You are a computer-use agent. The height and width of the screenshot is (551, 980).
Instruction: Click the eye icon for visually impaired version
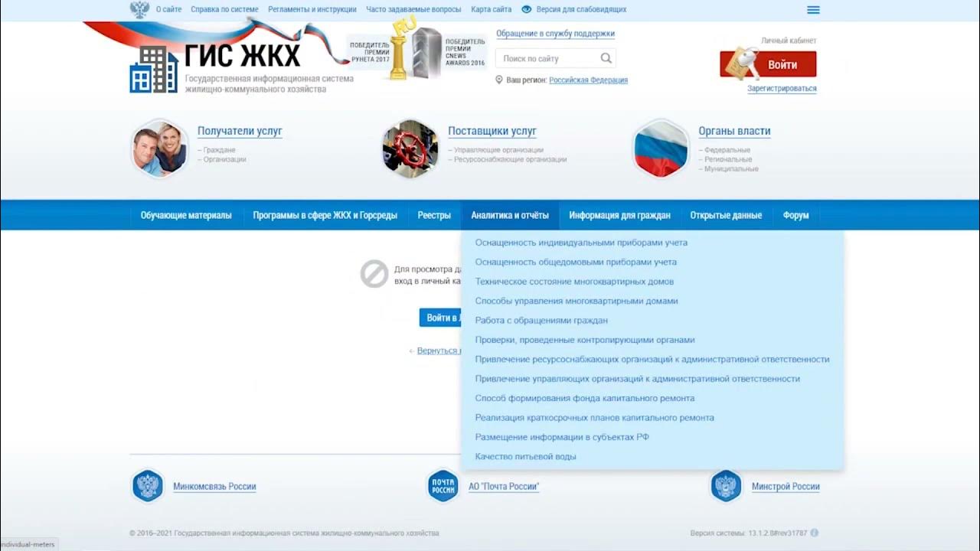coord(527,9)
